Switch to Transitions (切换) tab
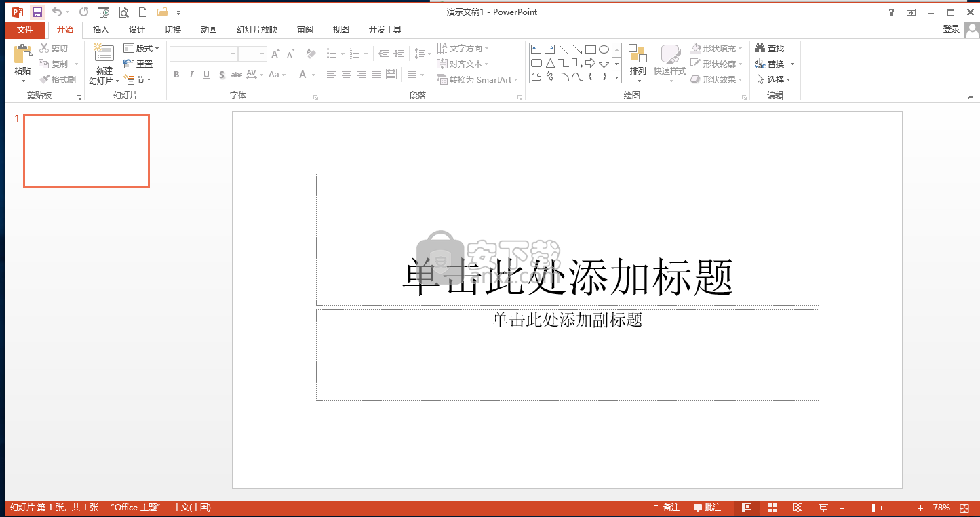The width and height of the screenshot is (980, 517). [x=173, y=30]
